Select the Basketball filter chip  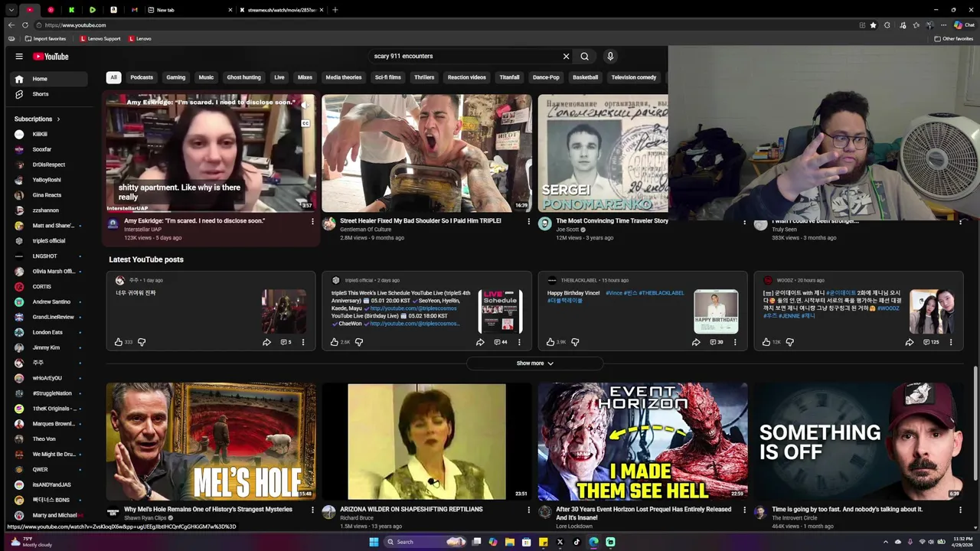(586, 77)
